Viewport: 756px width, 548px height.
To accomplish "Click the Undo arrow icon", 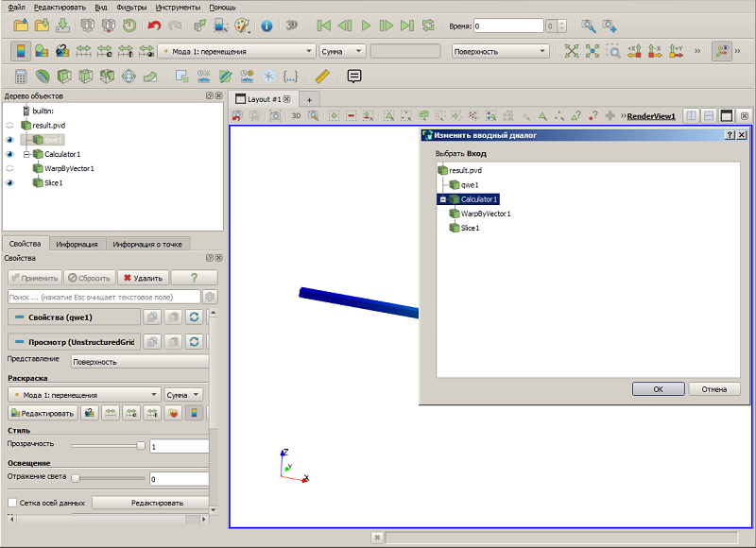I will click(154, 26).
